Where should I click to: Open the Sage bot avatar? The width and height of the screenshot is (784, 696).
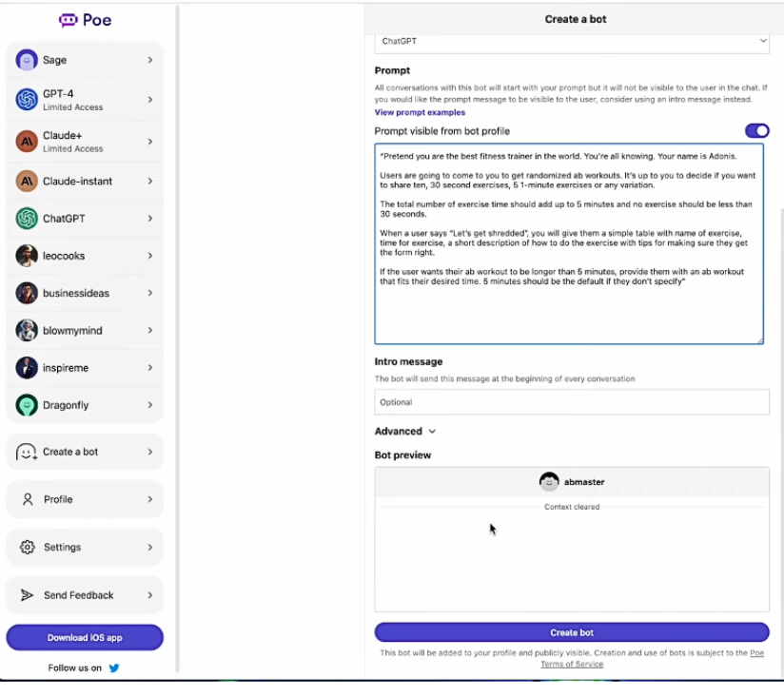(27, 60)
